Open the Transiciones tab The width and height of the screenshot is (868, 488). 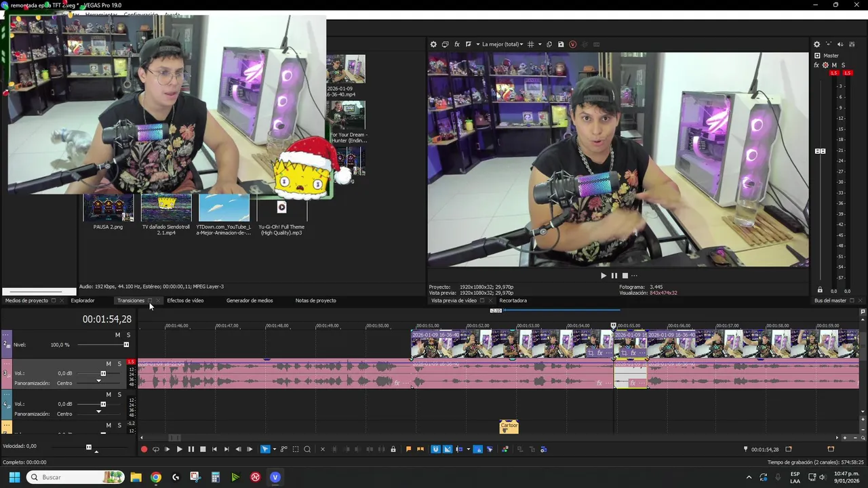click(x=131, y=300)
